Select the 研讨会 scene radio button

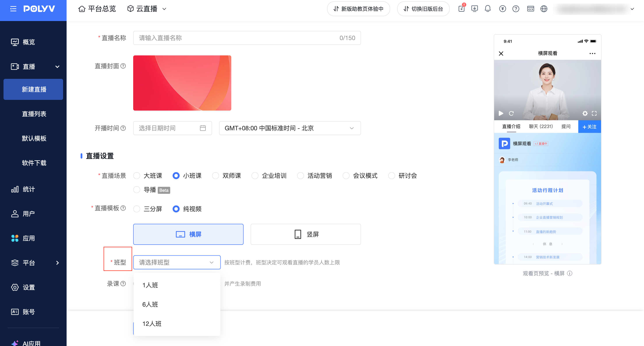pos(391,176)
